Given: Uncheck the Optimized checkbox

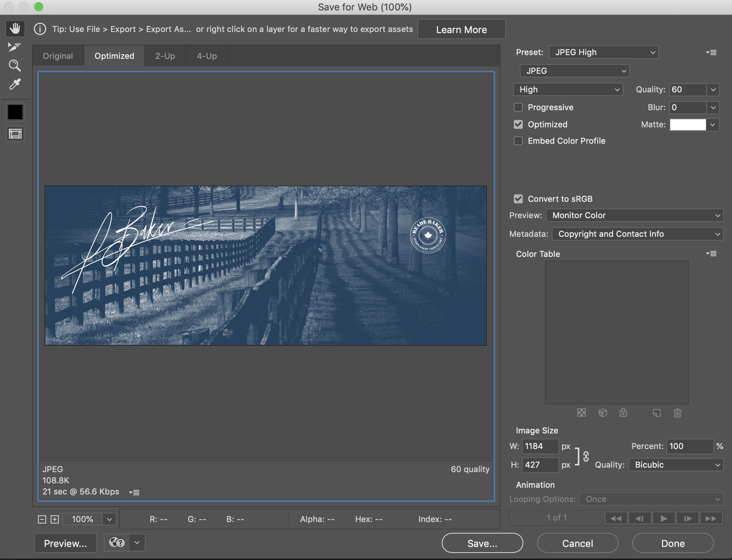Looking at the screenshot, I should [x=518, y=124].
